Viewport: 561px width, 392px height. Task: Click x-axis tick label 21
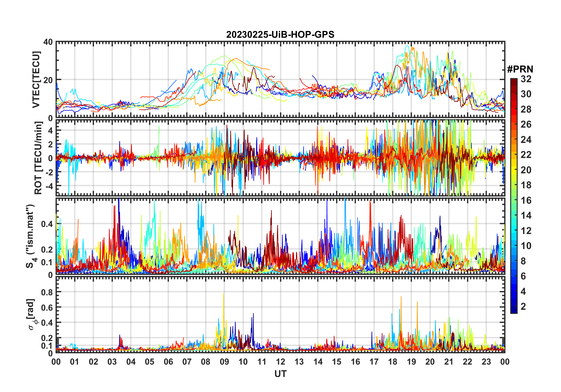click(449, 362)
